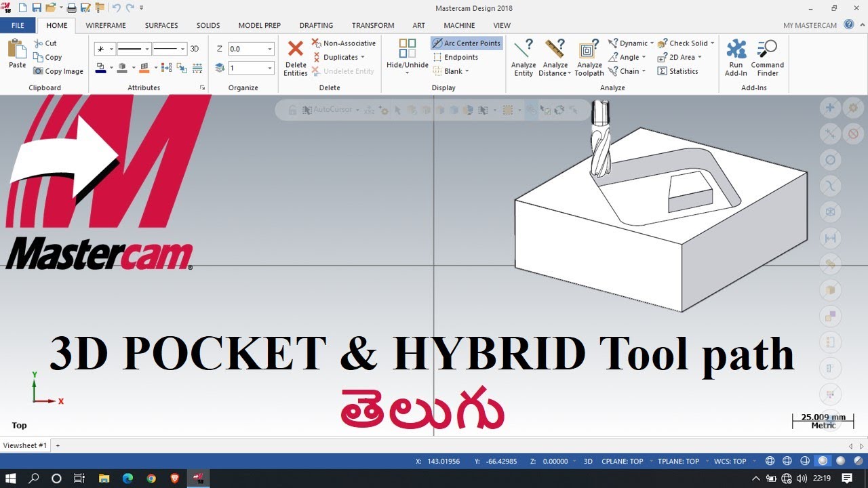Click CPLANE: TOP in status bar

point(623,462)
